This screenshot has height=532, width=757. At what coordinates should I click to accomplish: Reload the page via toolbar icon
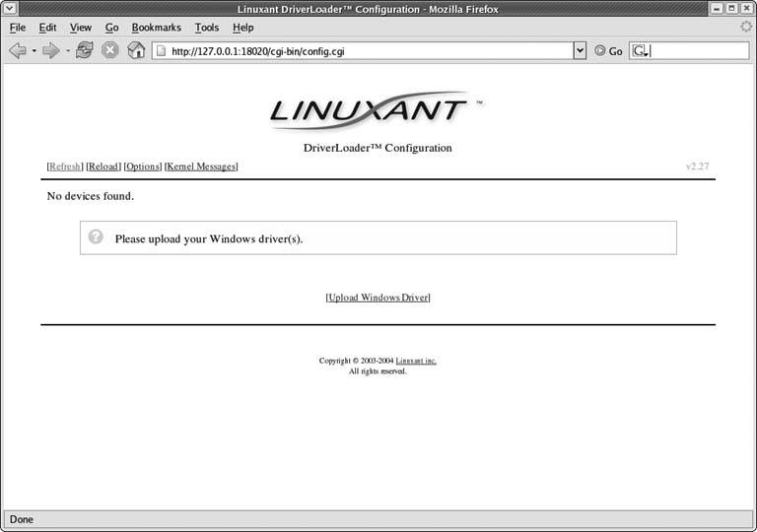point(85,50)
